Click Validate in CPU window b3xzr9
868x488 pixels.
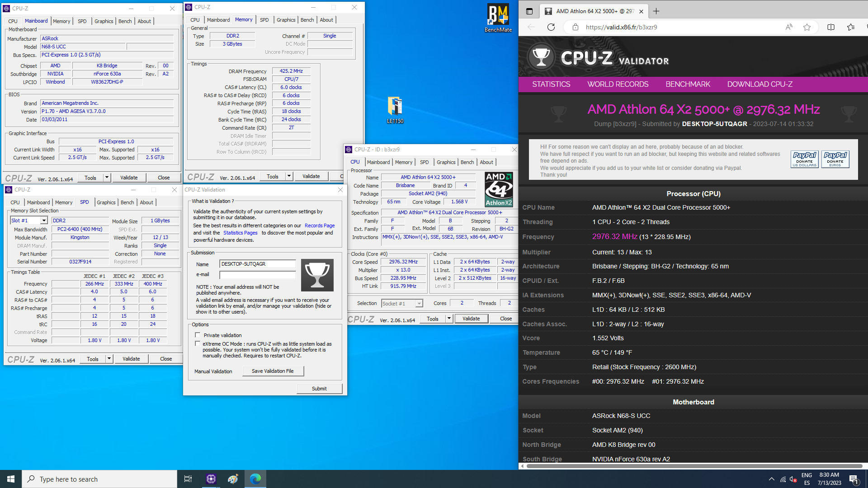pyautogui.click(x=471, y=319)
